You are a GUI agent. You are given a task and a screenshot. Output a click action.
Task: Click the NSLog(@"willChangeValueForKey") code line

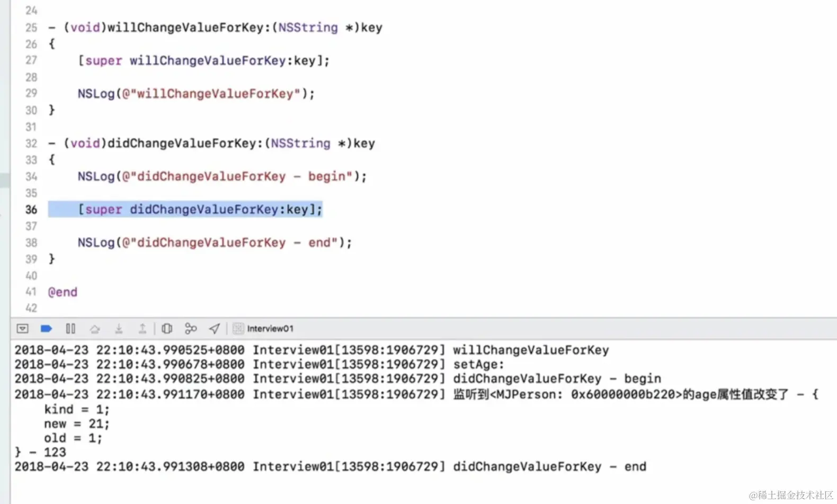pos(196,94)
